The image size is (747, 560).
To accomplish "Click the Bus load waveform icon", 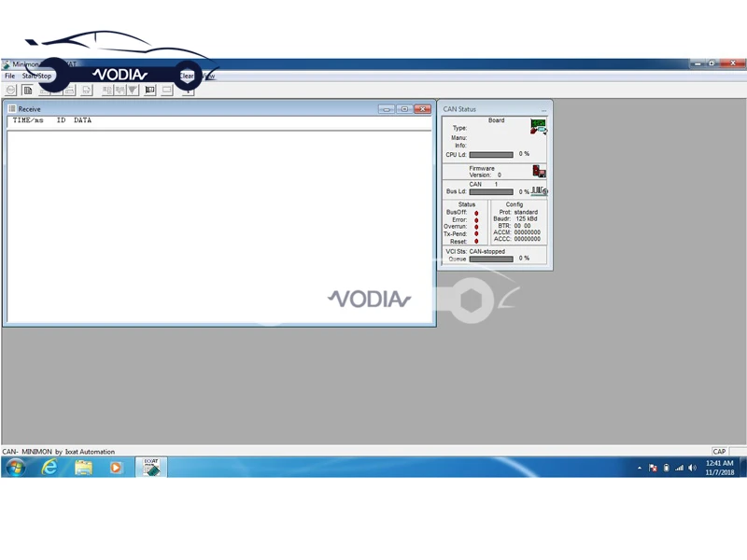I will pyautogui.click(x=540, y=191).
